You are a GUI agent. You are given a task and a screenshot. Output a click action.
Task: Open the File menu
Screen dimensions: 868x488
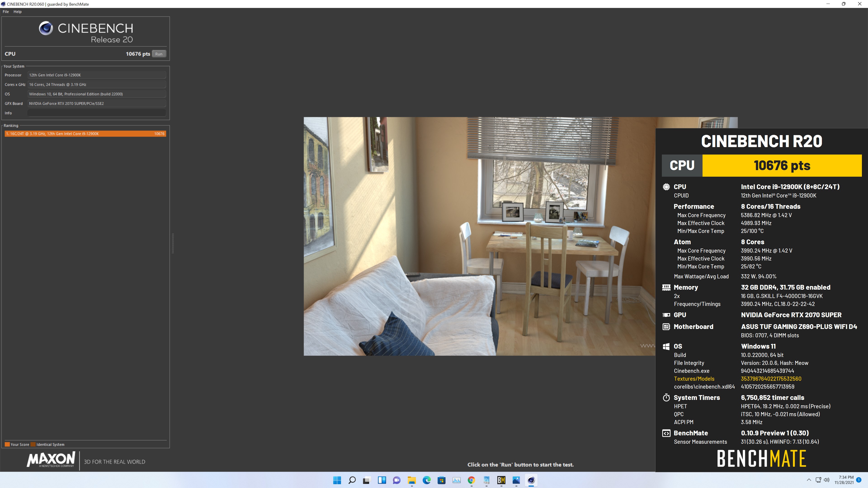(x=6, y=12)
